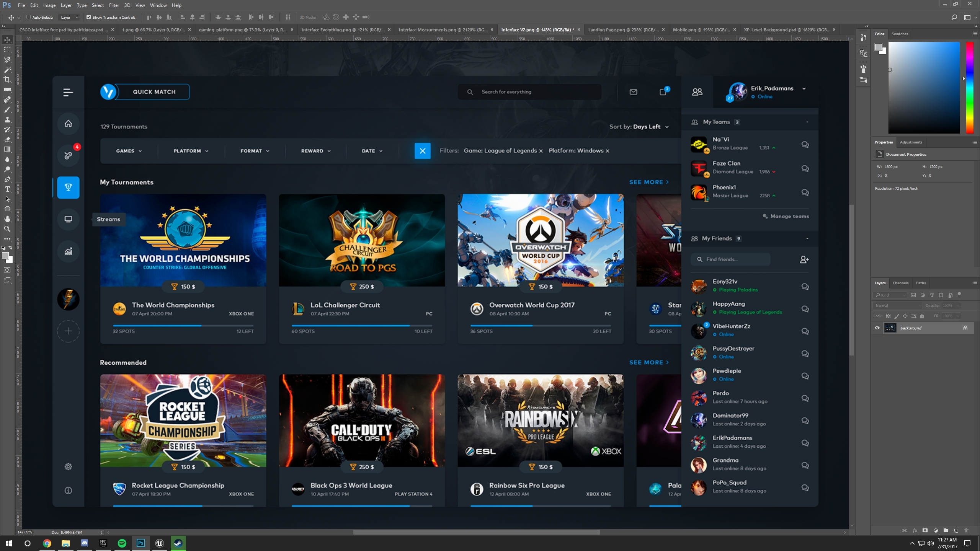This screenshot has width=980, height=551.
Task: Switch to the Swatches tab
Action: 900,34
